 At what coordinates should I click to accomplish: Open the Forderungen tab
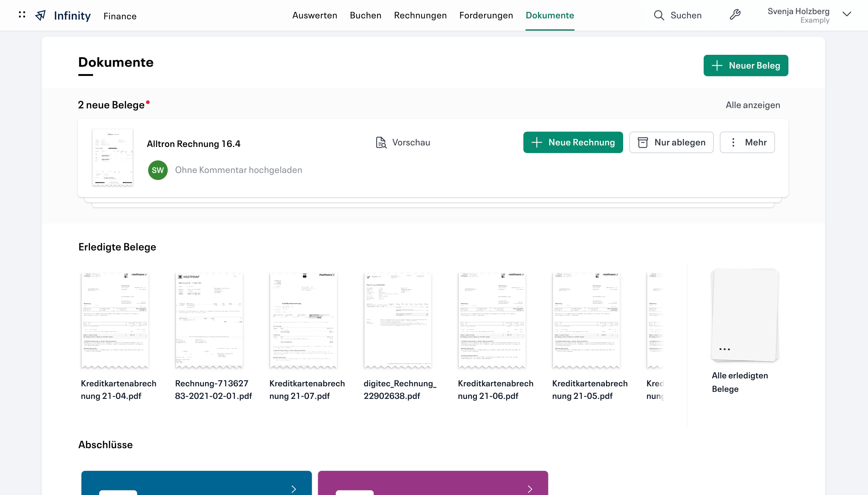click(486, 15)
